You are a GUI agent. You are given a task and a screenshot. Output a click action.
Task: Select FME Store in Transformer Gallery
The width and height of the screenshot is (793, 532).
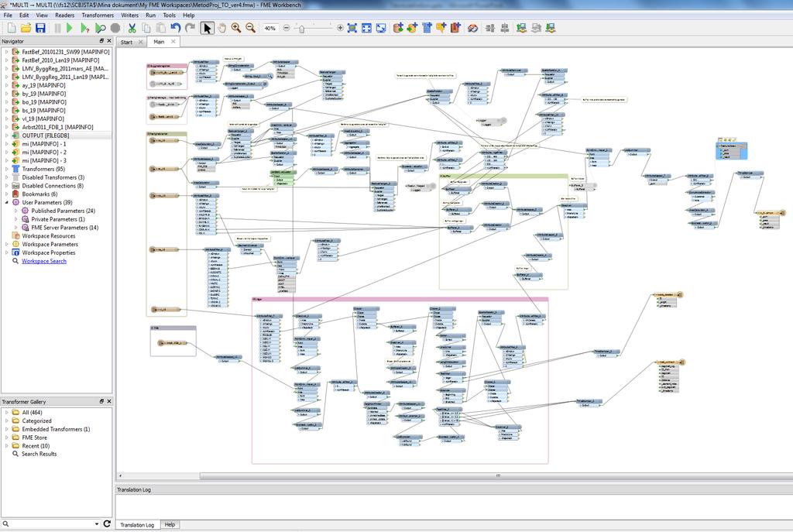[x=34, y=438]
